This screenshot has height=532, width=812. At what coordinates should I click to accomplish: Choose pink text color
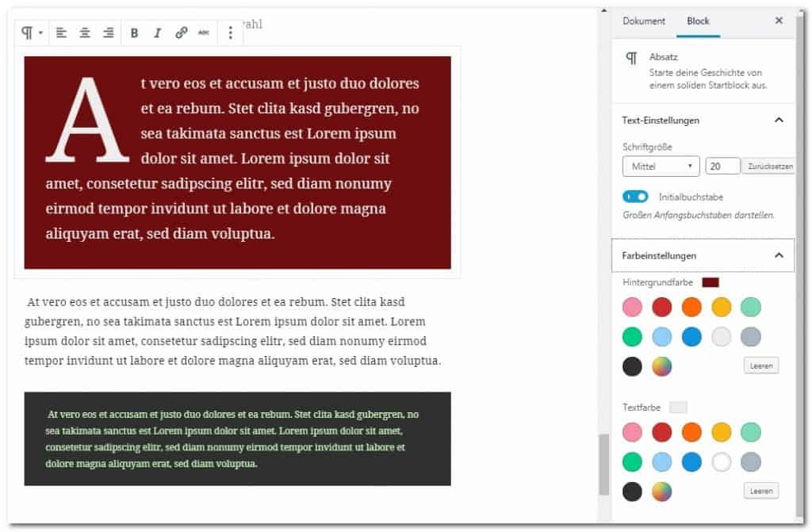(x=632, y=432)
